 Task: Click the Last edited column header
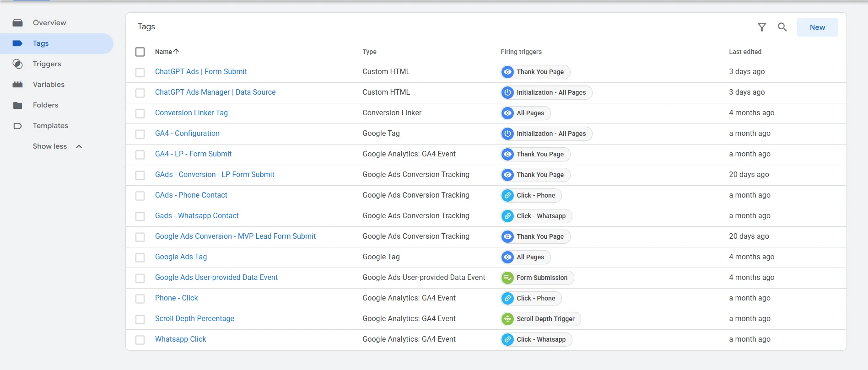click(745, 52)
